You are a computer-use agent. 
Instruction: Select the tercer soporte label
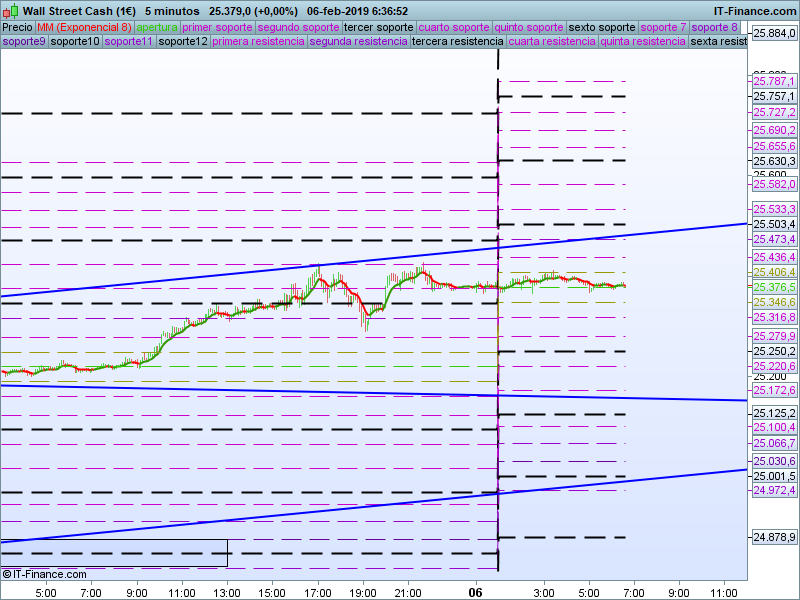click(379, 28)
